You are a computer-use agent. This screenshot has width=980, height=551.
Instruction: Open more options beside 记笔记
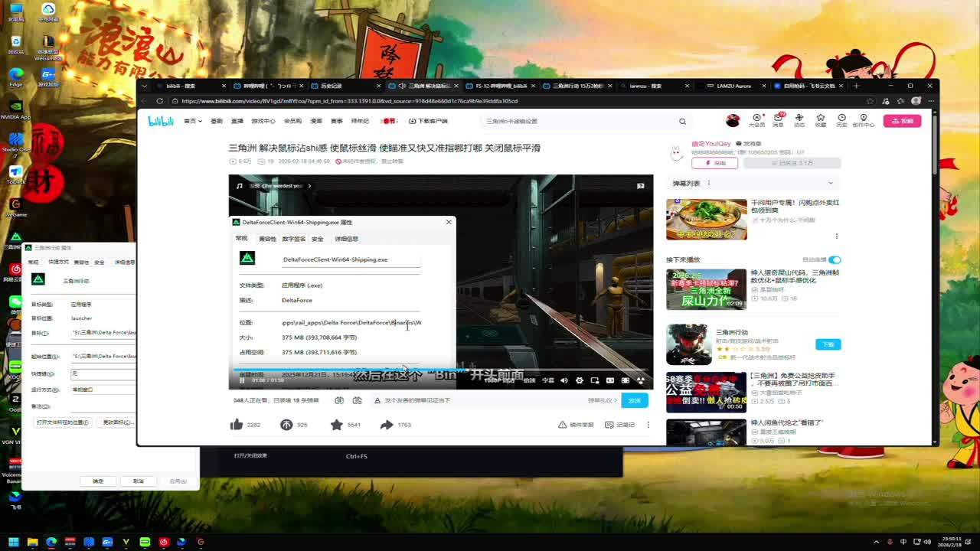point(648,425)
